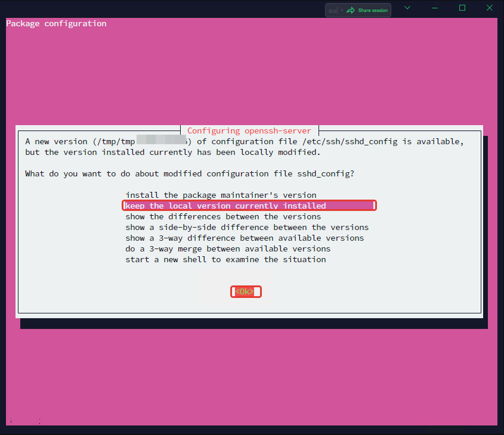Close the terminal window
504x435 pixels.
coord(489,8)
